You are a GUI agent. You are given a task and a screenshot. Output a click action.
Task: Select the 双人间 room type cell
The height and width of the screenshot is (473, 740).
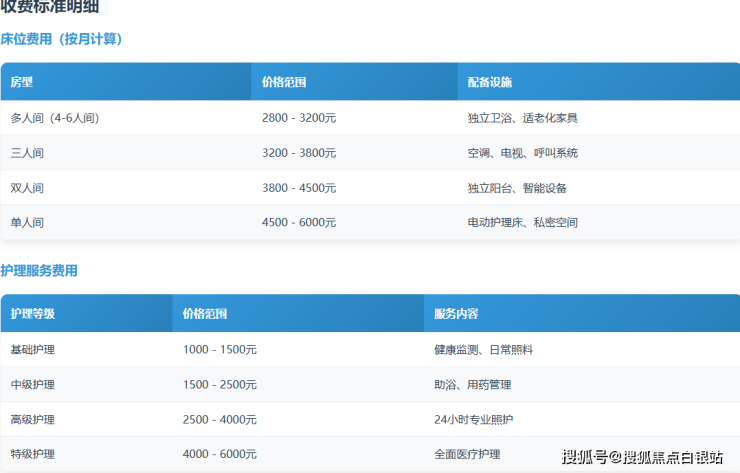[27, 188]
